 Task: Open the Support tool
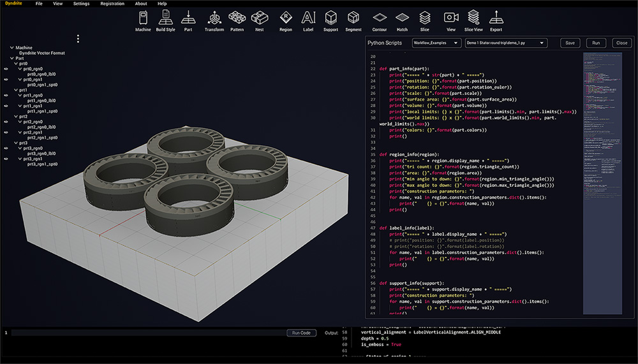point(330,18)
